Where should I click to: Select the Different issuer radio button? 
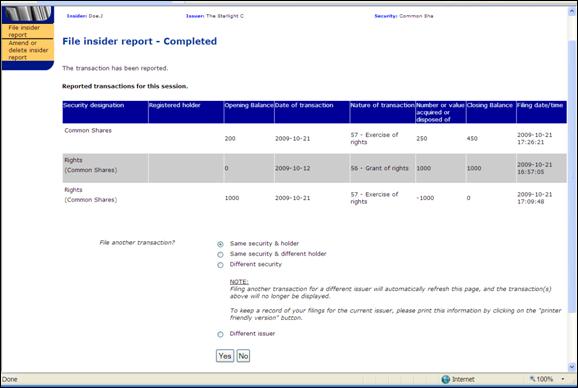(x=220, y=334)
